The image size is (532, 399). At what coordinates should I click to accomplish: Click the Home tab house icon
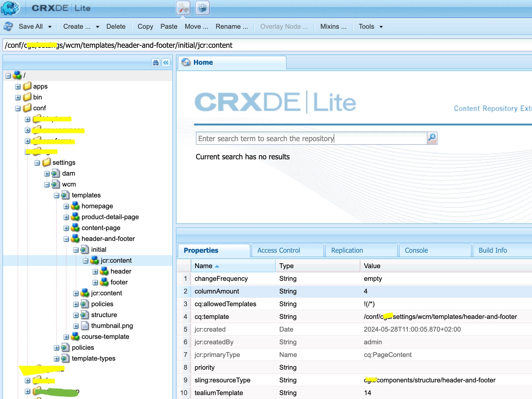pos(186,62)
